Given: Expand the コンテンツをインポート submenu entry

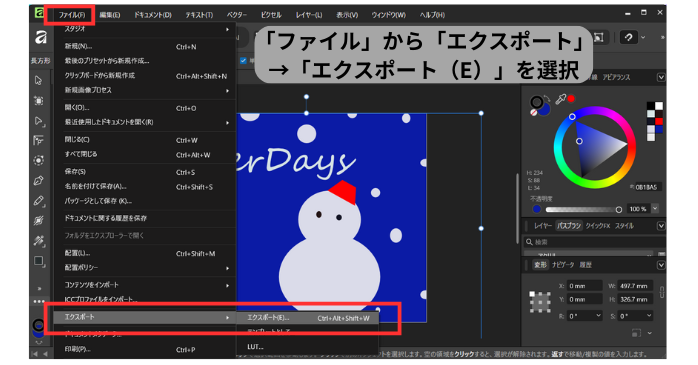Looking at the screenshot, I should pos(145,285).
